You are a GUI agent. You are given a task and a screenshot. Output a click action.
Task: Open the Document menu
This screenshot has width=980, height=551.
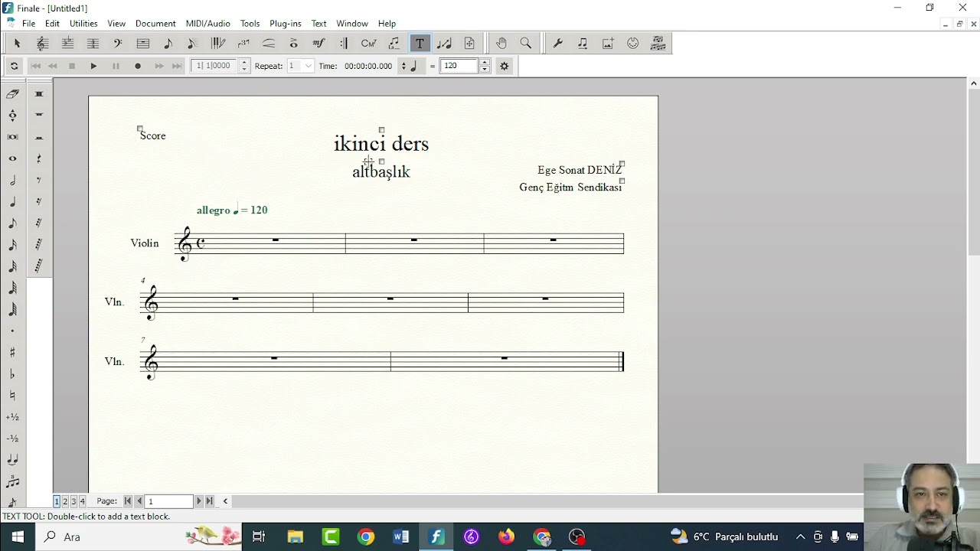155,24
